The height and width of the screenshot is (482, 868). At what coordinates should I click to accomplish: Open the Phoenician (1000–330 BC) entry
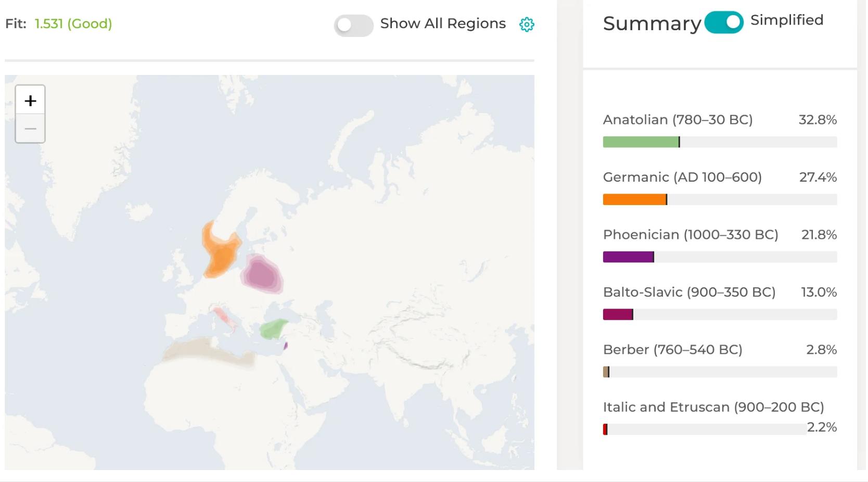pos(690,235)
